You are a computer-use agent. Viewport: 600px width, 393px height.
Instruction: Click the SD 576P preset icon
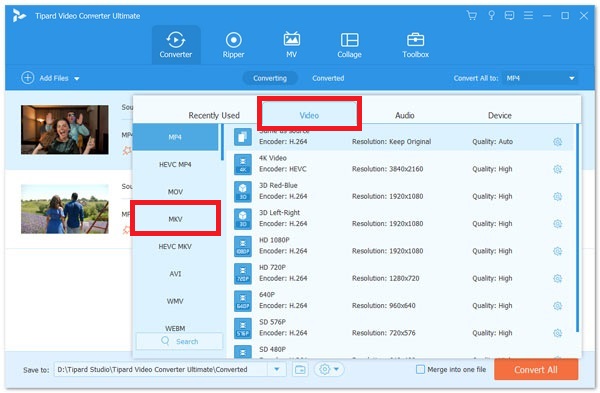click(243, 328)
